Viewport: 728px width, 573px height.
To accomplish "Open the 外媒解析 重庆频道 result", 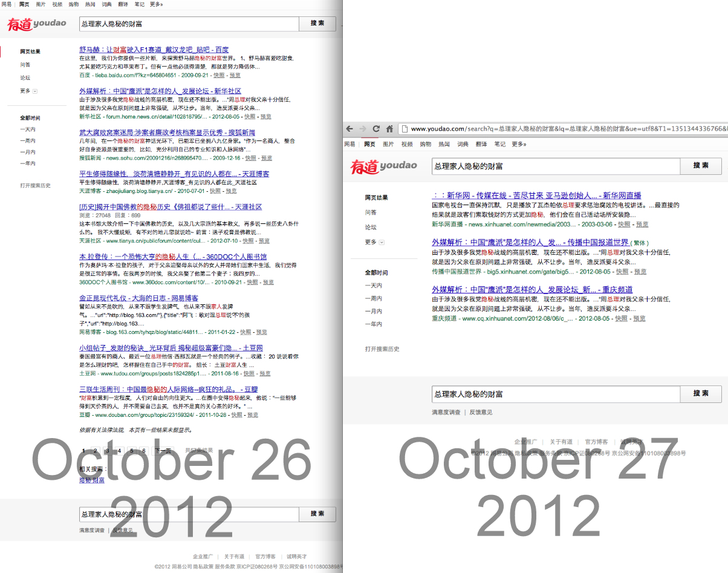I will pyautogui.click(x=532, y=289).
